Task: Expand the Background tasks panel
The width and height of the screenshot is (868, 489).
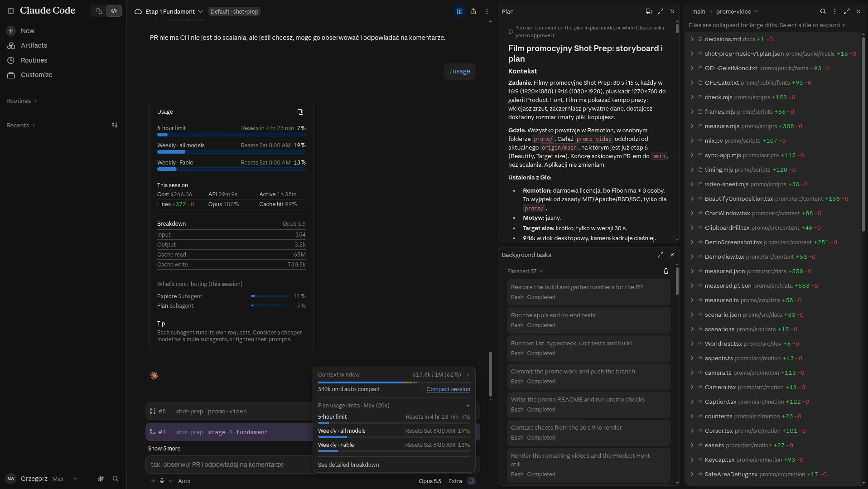Action: point(661,255)
